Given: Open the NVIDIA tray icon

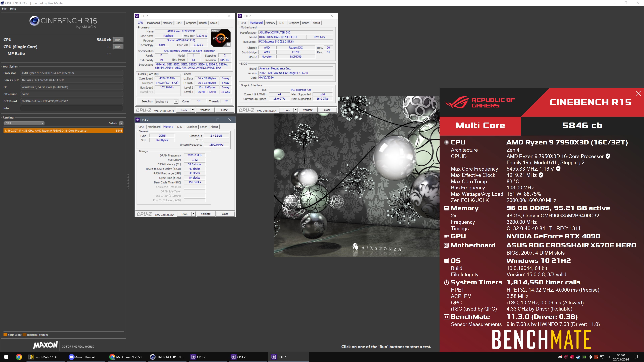Looking at the screenshot, I should pyautogui.click(x=584, y=357).
